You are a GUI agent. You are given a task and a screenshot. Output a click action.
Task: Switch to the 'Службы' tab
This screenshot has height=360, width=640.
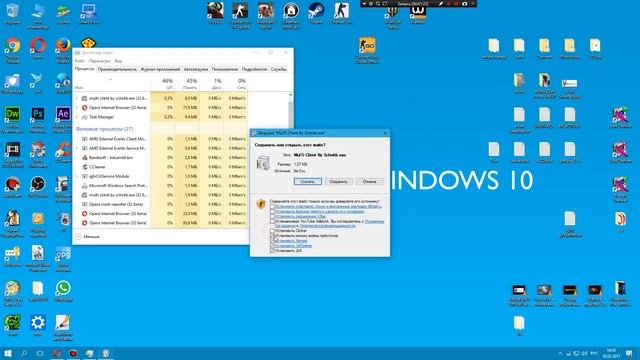[x=279, y=69]
